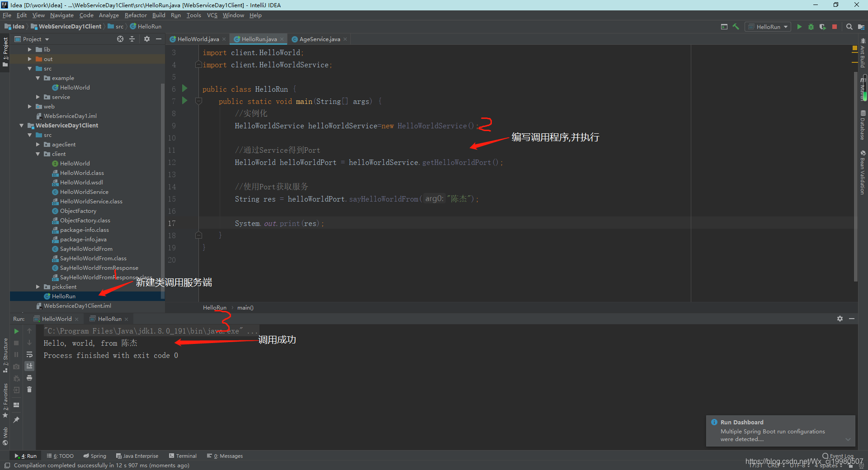868x470 pixels.
Task: Build project with the green hammer icon
Action: click(736, 27)
